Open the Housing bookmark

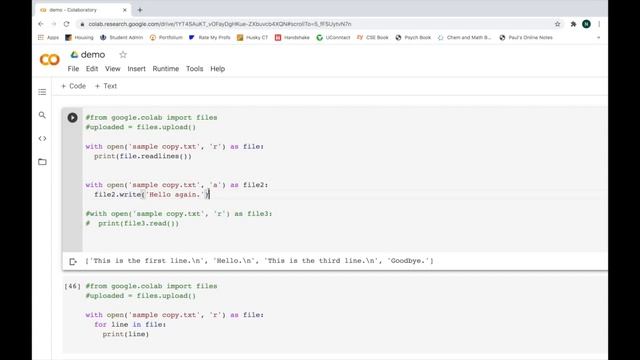pos(79,38)
